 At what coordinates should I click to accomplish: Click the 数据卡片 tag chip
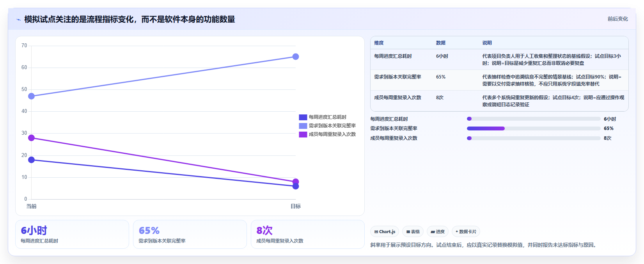point(466,232)
